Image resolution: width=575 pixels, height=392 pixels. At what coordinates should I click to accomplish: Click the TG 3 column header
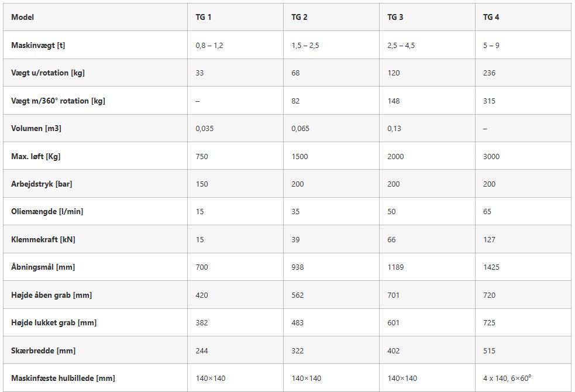tap(395, 17)
